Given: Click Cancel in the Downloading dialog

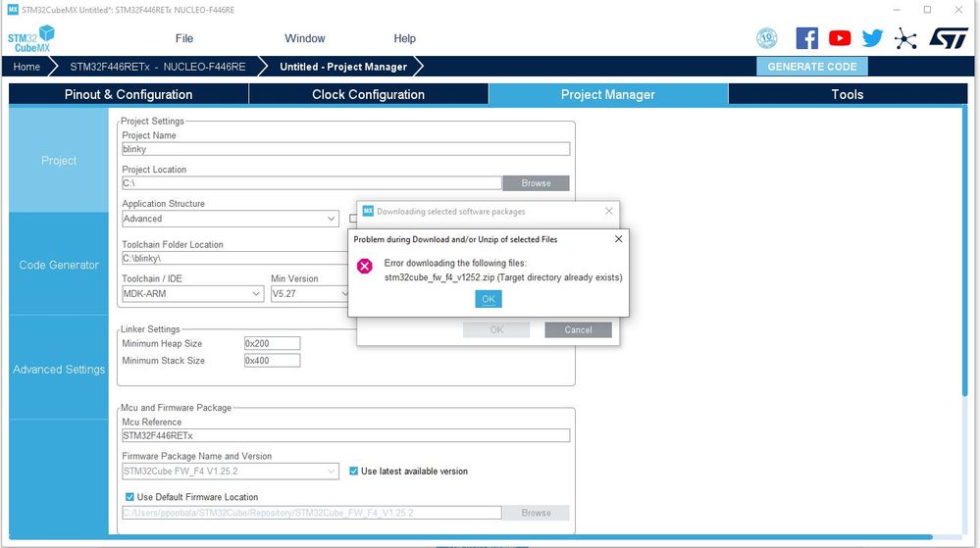Looking at the screenshot, I should coord(578,330).
